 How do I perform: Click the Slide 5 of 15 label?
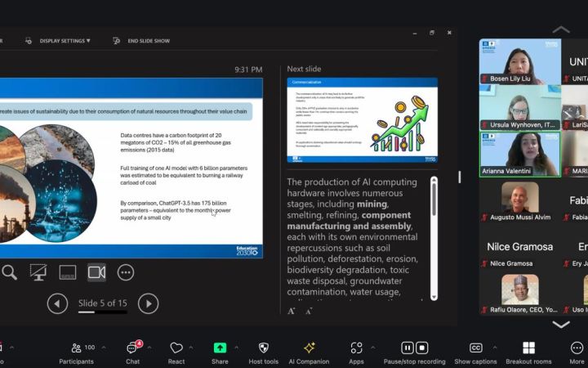(102, 303)
